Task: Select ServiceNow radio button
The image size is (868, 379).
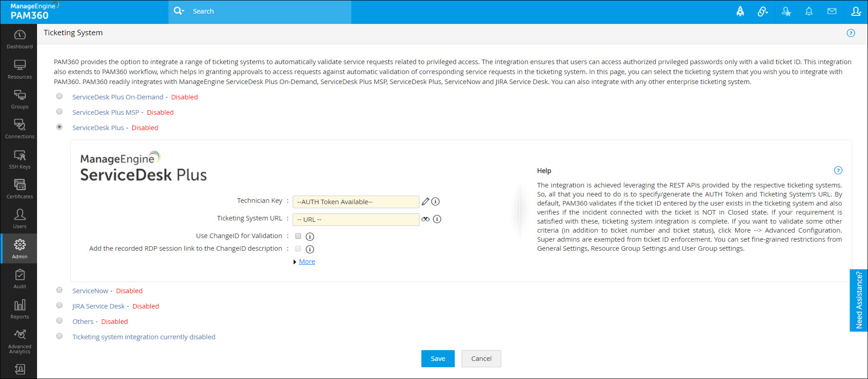Action: [60, 290]
